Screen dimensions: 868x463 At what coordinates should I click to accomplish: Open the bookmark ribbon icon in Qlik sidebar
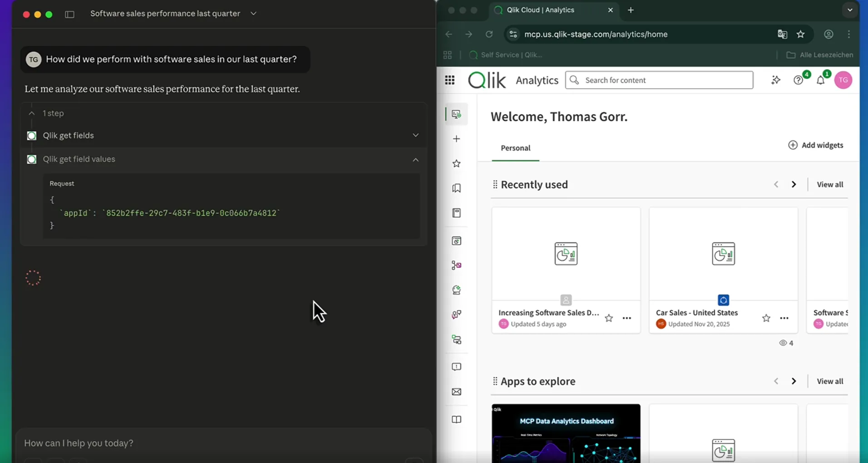pyautogui.click(x=457, y=188)
